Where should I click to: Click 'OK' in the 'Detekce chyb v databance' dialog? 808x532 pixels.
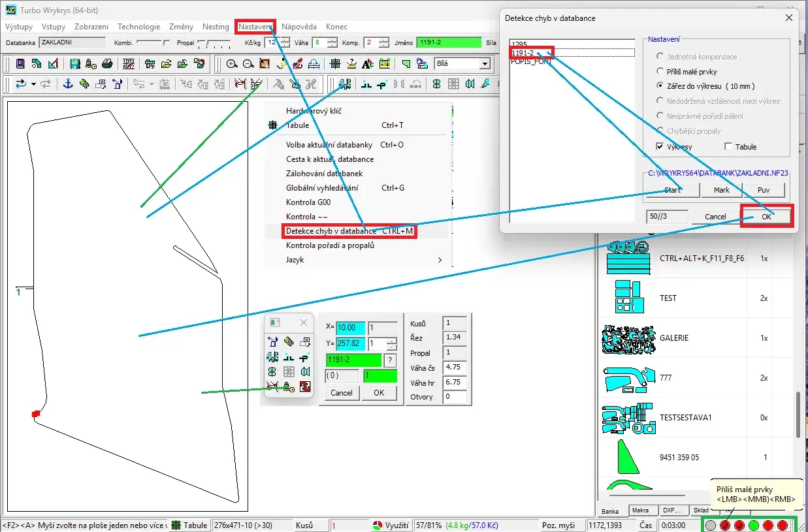(x=767, y=217)
